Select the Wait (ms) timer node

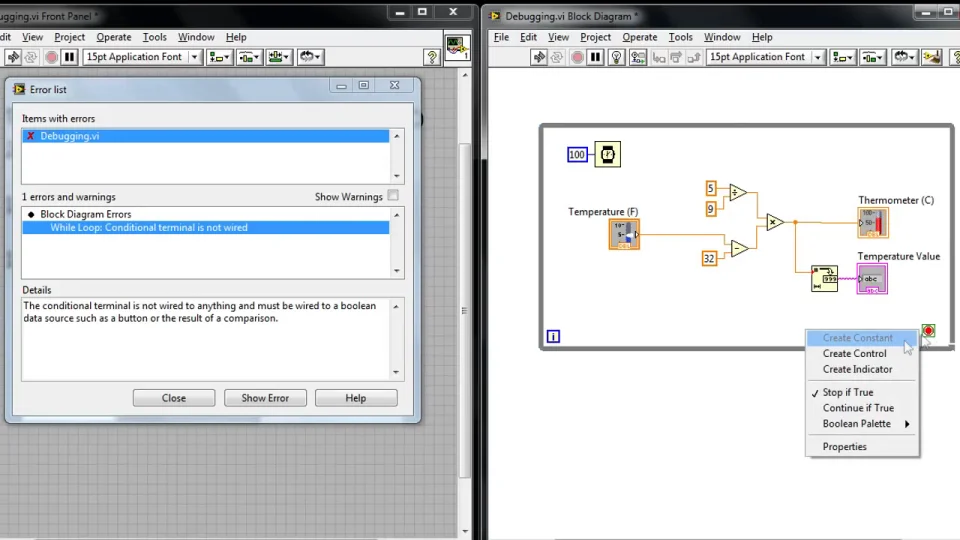pyautogui.click(x=607, y=154)
